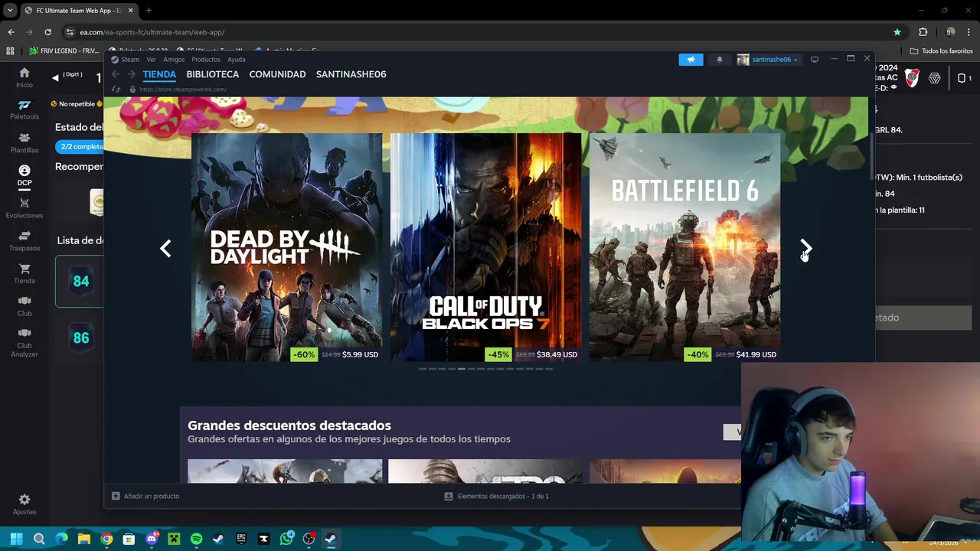The height and width of the screenshot is (551, 980).
Task: Expand the santinashe06 account dropdown
Action: [x=768, y=60]
